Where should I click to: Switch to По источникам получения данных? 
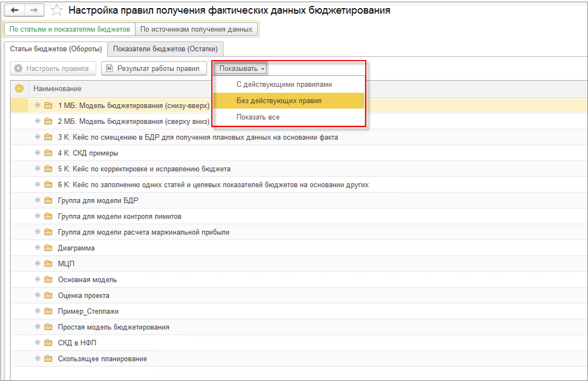click(x=196, y=29)
